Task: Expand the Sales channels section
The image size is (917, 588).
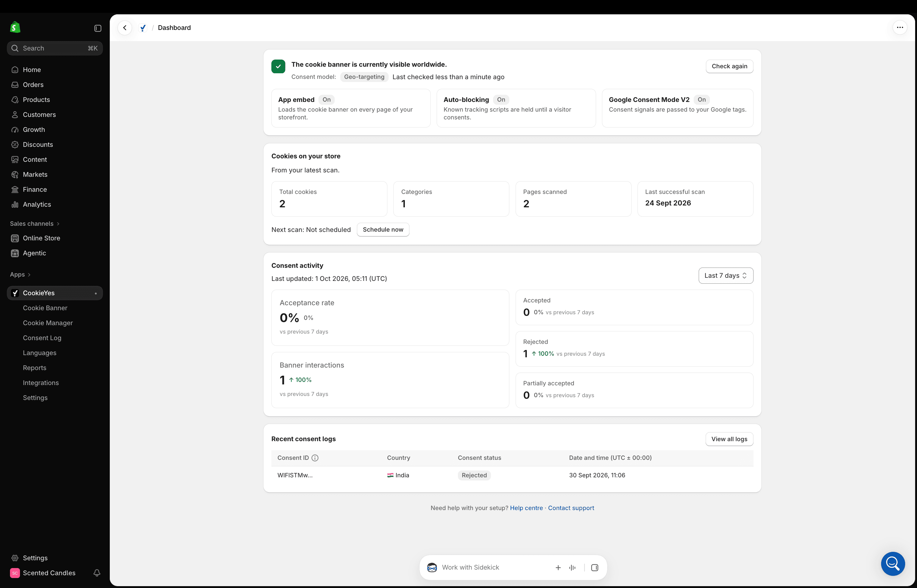Action: click(35, 223)
